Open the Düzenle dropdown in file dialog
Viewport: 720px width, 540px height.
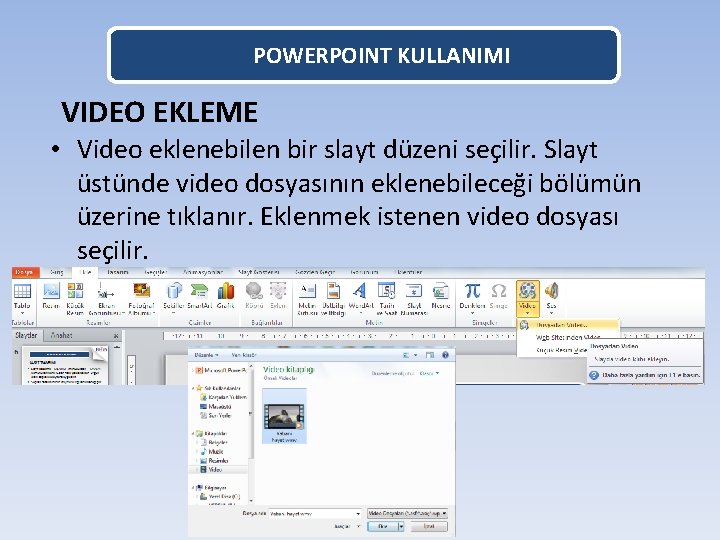pyautogui.click(x=206, y=355)
